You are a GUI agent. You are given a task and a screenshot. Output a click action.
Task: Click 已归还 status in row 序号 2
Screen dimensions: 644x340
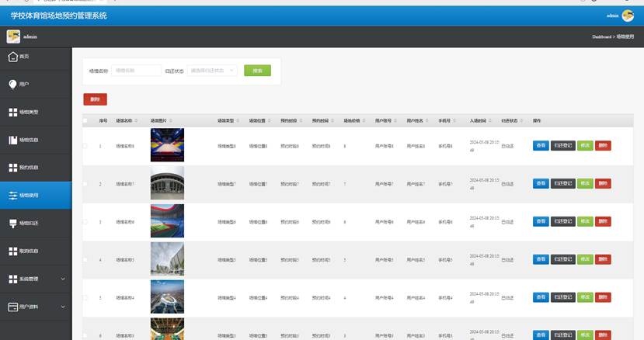[507, 184]
